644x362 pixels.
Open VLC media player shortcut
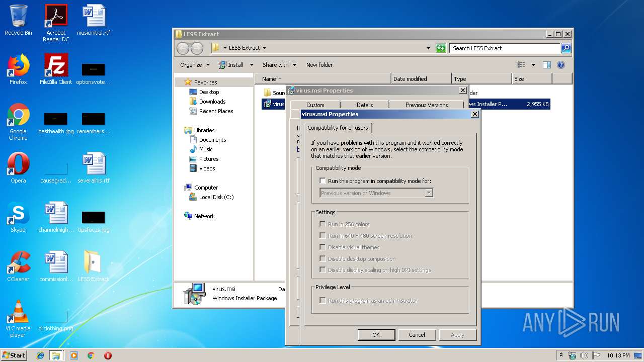pyautogui.click(x=18, y=319)
